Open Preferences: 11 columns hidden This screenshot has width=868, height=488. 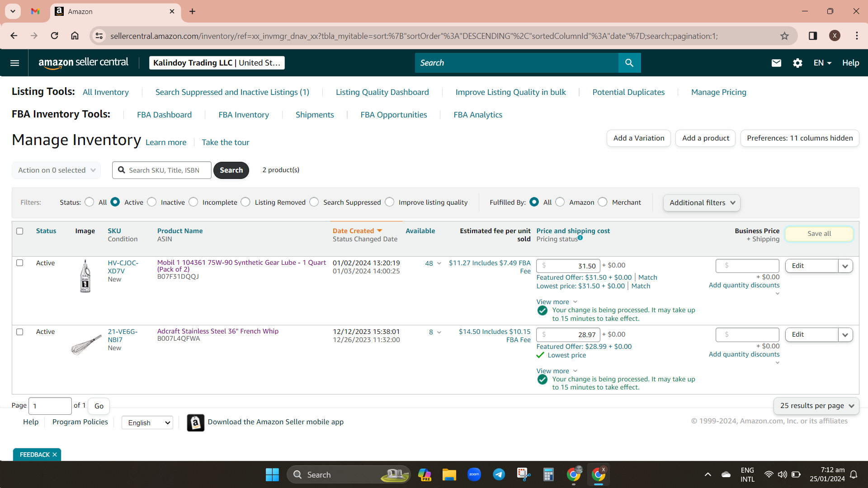(800, 138)
